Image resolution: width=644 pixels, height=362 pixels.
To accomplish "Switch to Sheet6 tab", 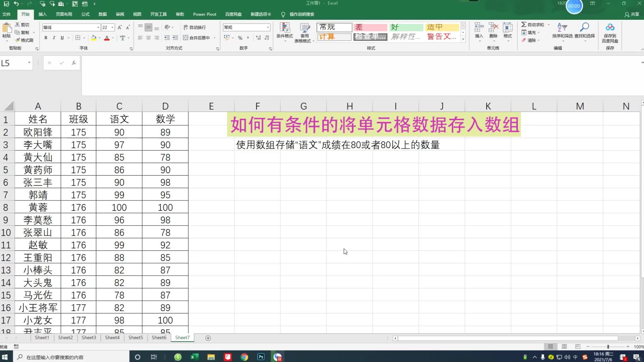I will (159, 338).
